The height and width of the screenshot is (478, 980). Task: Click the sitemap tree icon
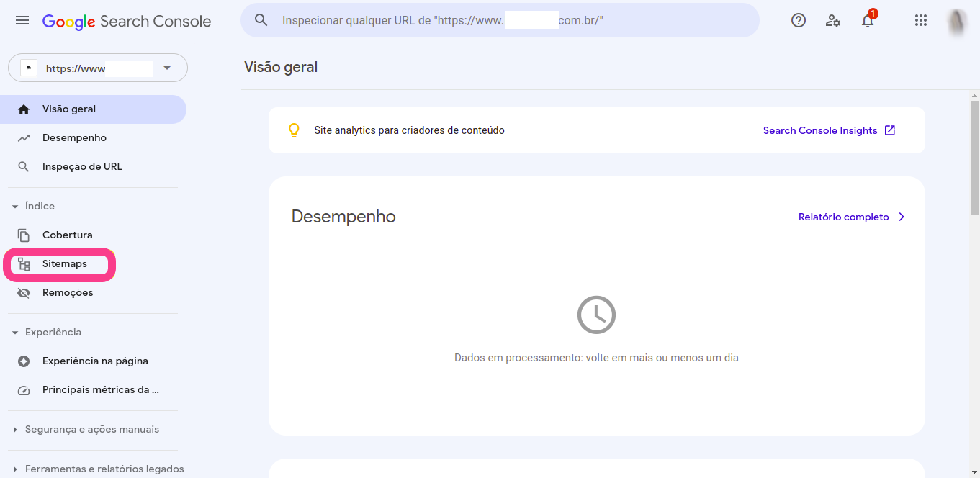(24, 264)
